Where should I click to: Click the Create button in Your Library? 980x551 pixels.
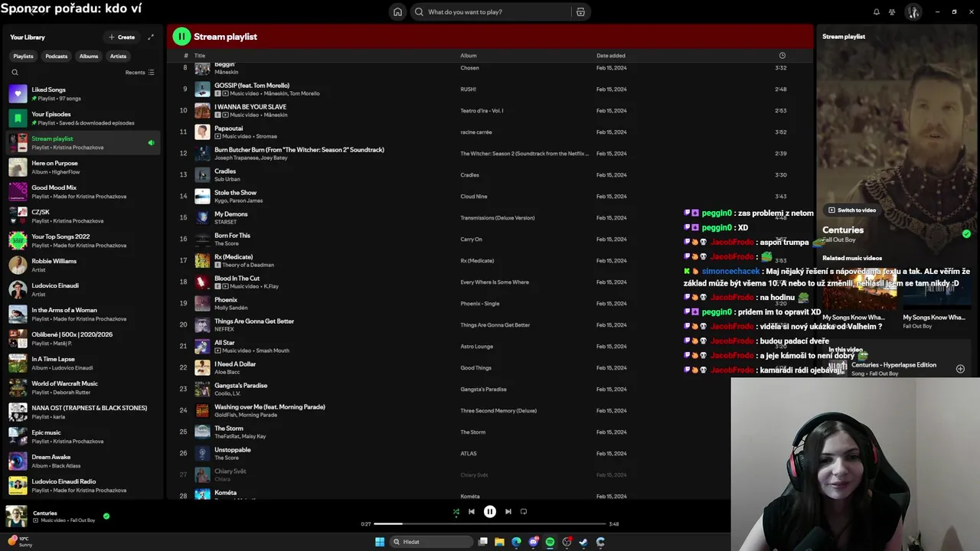122,37
